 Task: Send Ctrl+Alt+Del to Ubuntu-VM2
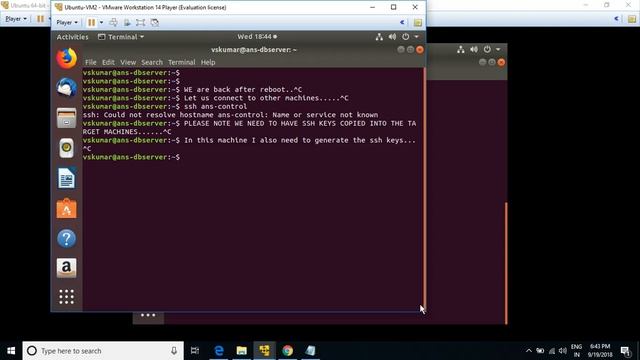coord(113,22)
